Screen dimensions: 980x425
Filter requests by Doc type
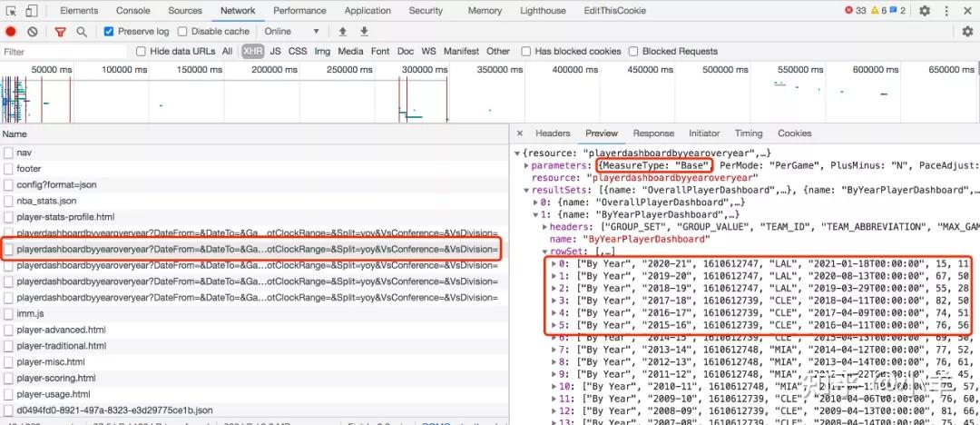406,52
